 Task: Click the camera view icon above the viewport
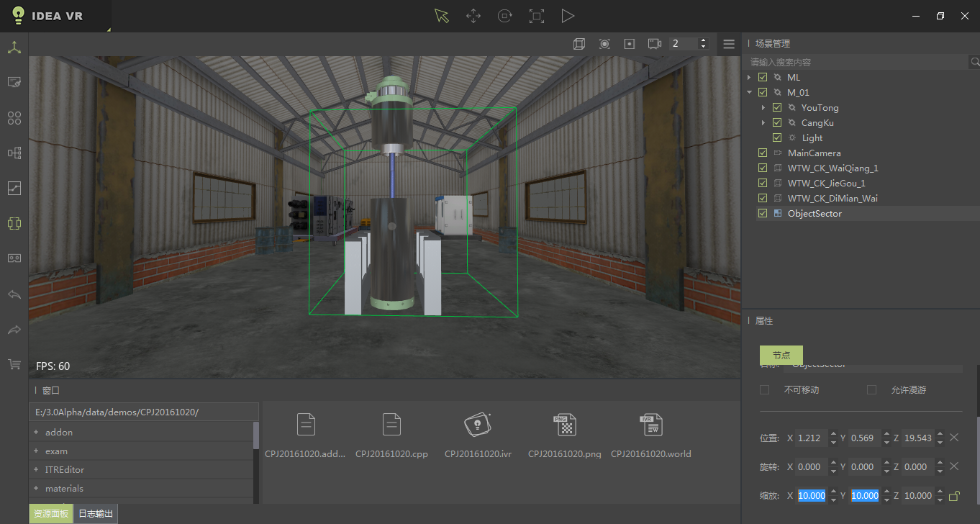click(x=654, y=43)
